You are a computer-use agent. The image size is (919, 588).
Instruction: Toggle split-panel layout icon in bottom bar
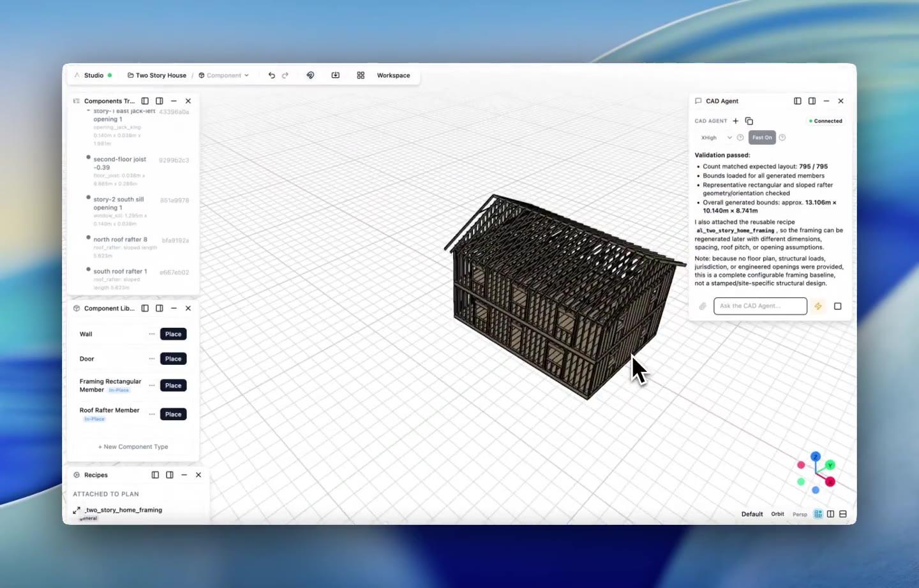point(830,514)
